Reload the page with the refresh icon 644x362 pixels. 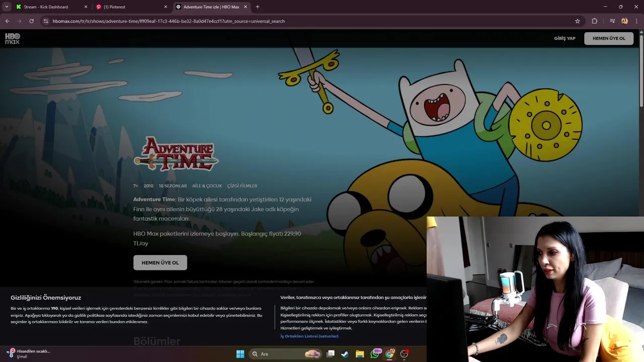[x=32, y=21]
